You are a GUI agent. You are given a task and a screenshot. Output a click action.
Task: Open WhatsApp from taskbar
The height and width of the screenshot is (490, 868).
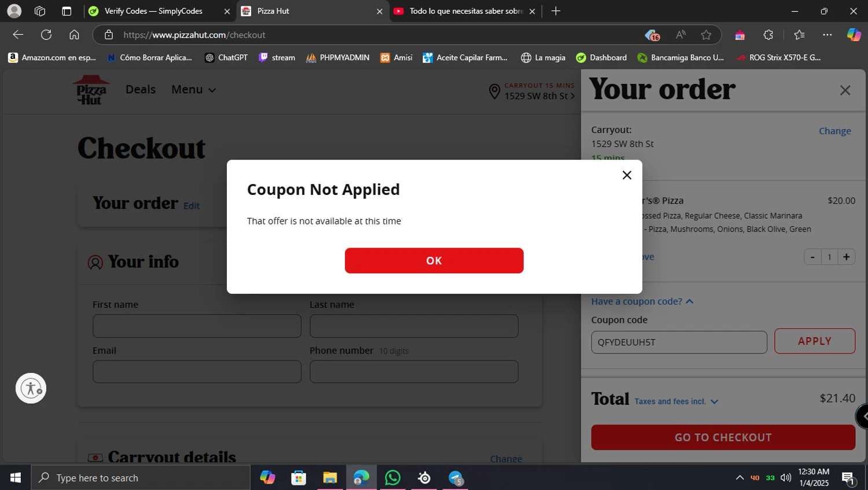pyautogui.click(x=392, y=478)
